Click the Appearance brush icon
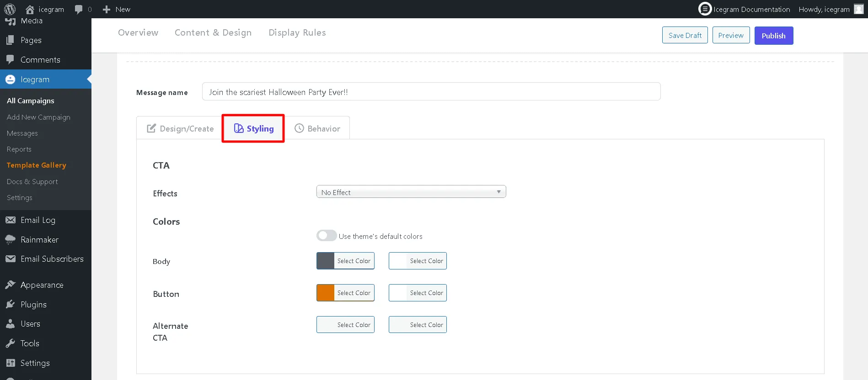The width and height of the screenshot is (868, 380). pos(10,285)
